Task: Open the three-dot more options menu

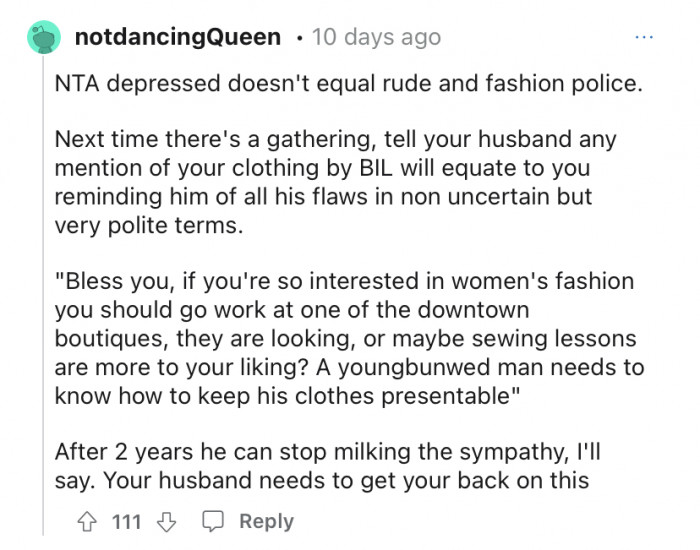Action: [x=647, y=37]
